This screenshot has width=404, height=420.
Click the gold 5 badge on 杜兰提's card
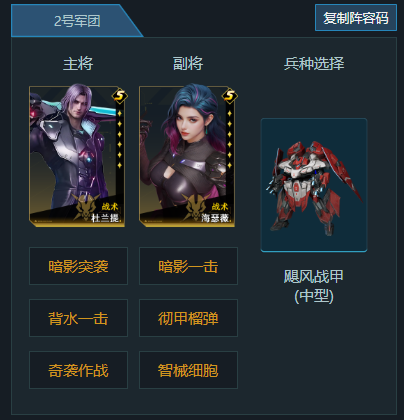pyautogui.click(x=119, y=96)
